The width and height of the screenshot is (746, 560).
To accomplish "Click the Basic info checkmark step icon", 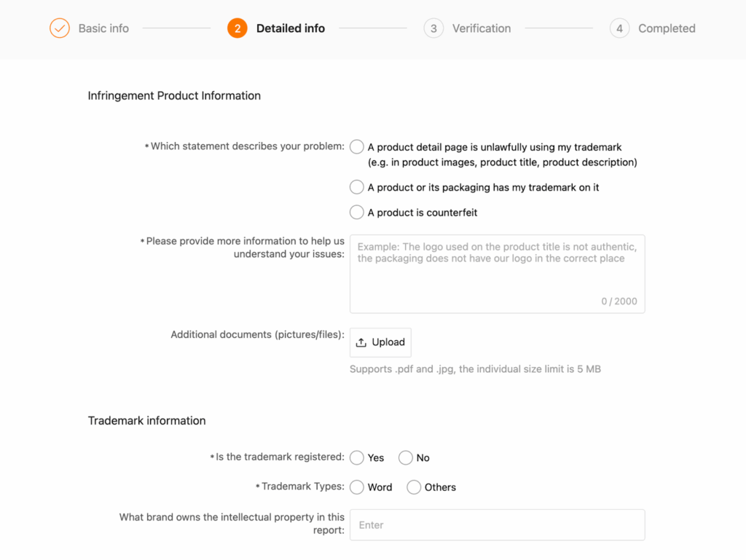I will [60, 28].
